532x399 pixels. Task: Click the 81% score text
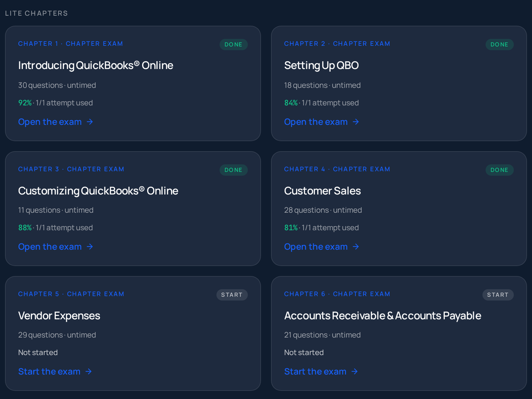coord(291,228)
